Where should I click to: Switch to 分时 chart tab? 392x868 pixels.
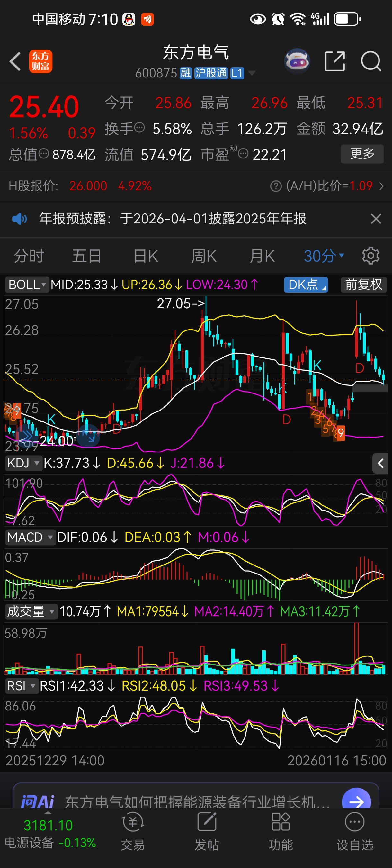(29, 256)
